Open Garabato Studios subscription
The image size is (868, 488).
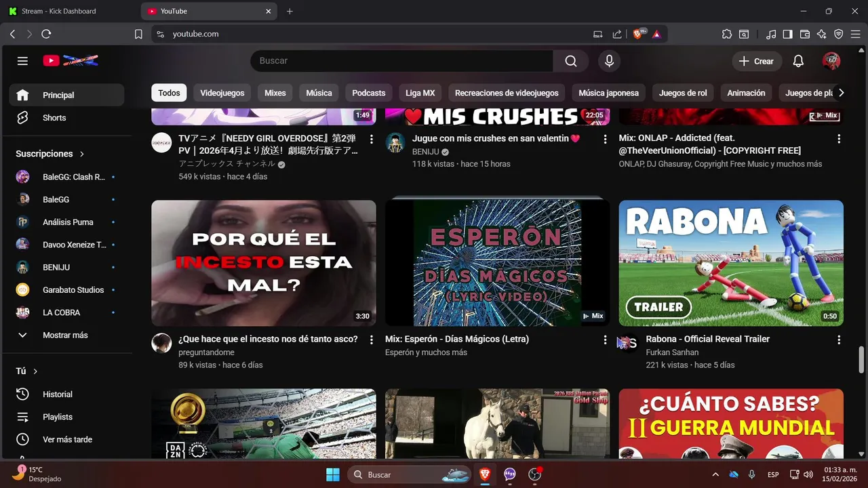pos(66,290)
